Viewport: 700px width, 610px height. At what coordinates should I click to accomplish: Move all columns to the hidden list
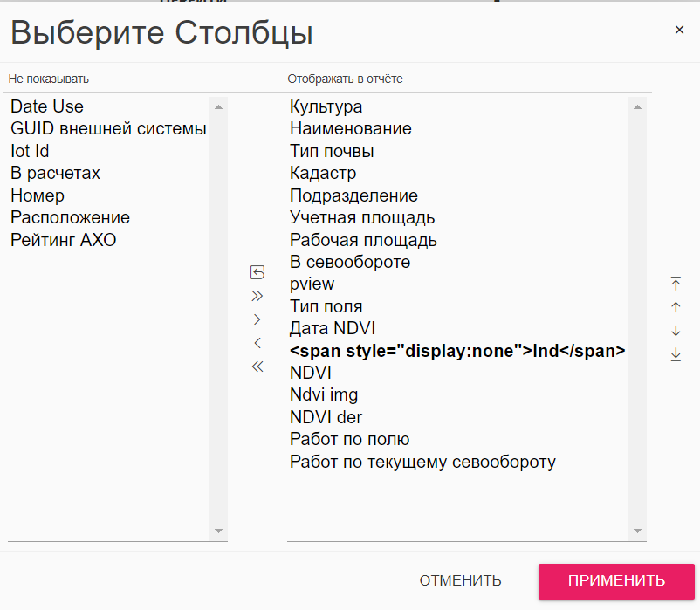point(257,367)
